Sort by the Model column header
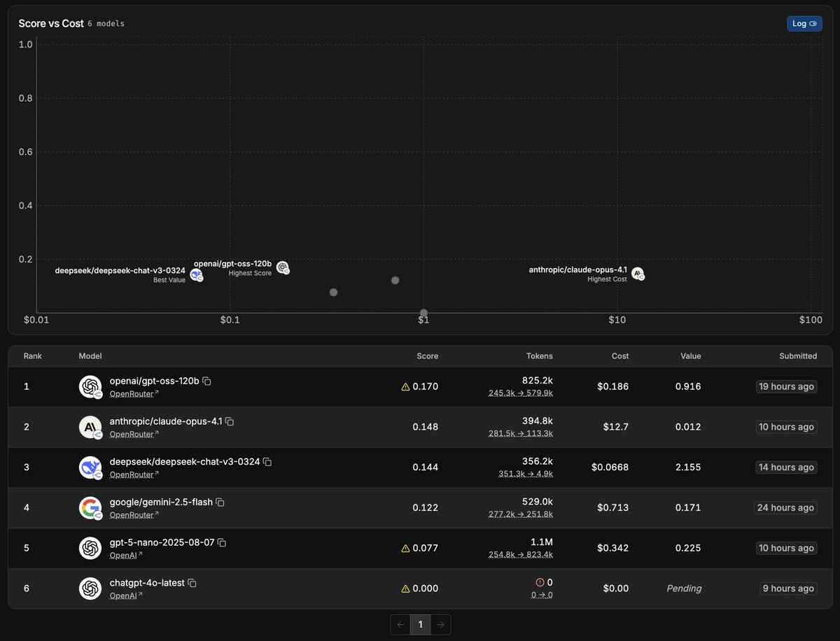This screenshot has width=840, height=641. pyautogui.click(x=90, y=356)
